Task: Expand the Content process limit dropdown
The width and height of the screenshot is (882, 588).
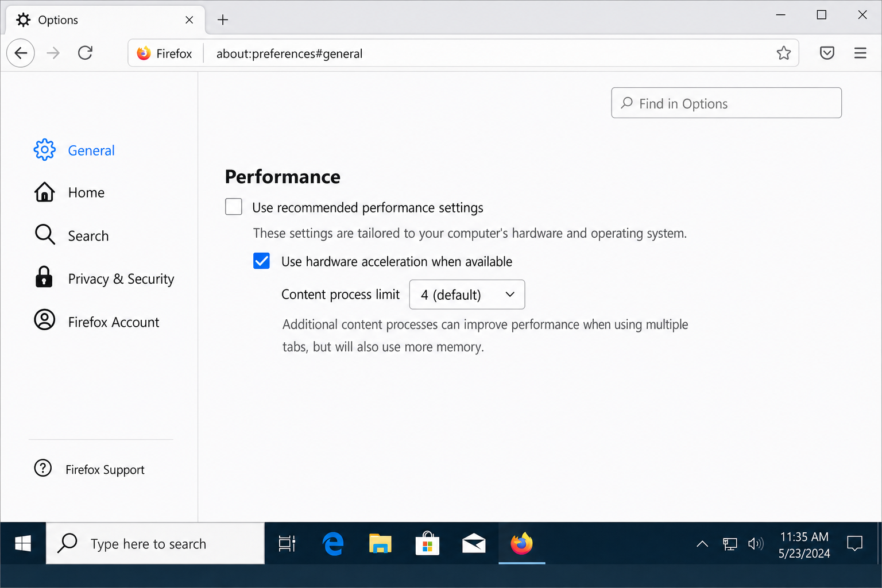Action: point(467,295)
